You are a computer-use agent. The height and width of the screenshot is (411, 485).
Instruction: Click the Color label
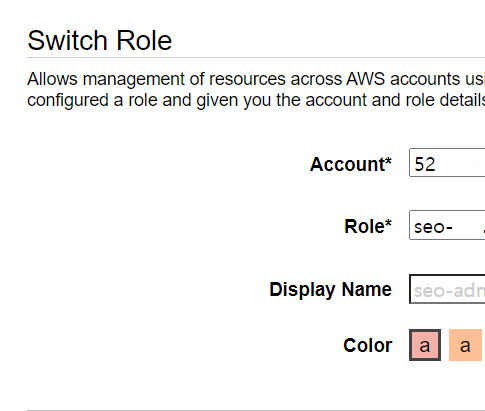click(368, 345)
